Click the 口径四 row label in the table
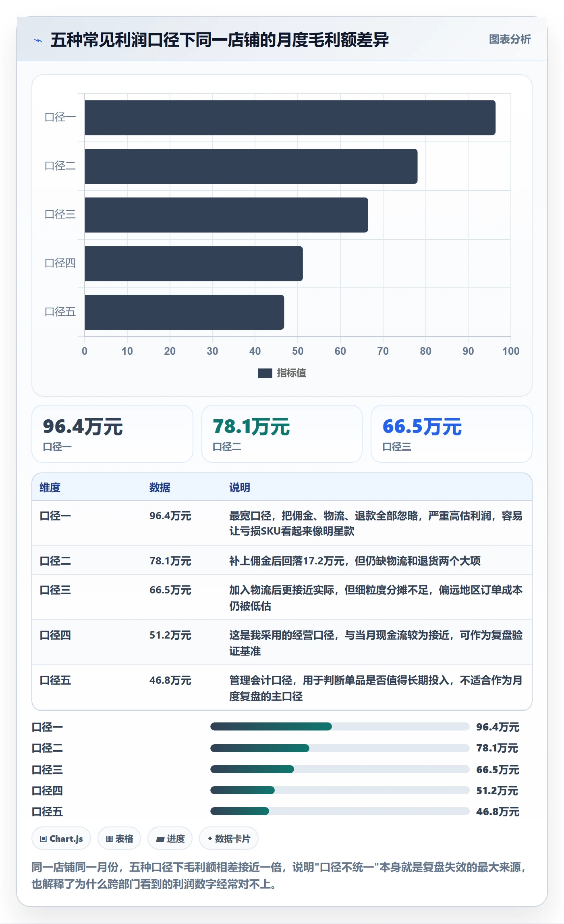The image size is (564, 924). click(55, 635)
